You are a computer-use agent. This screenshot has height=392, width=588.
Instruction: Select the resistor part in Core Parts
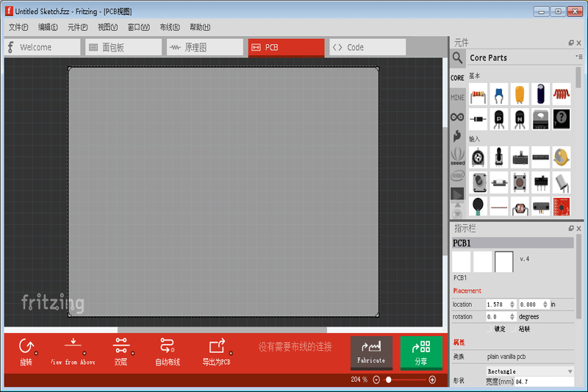(x=478, y=93)
